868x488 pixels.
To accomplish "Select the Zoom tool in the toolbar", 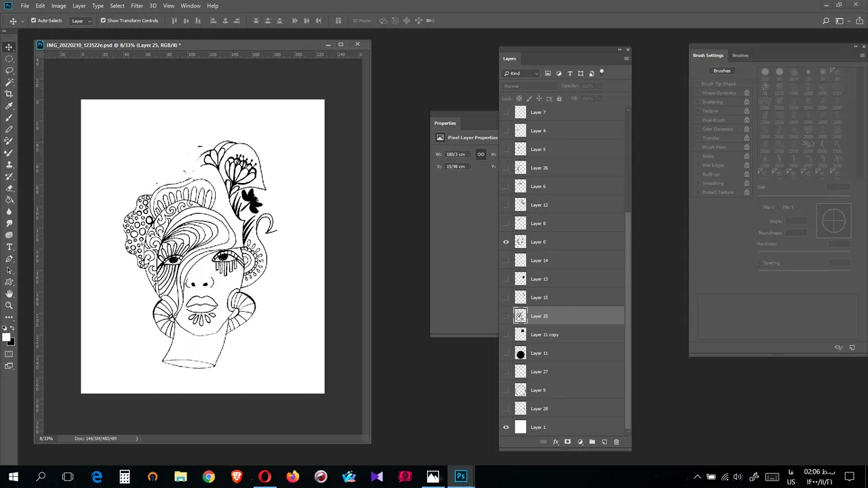I will coord(9,305).
